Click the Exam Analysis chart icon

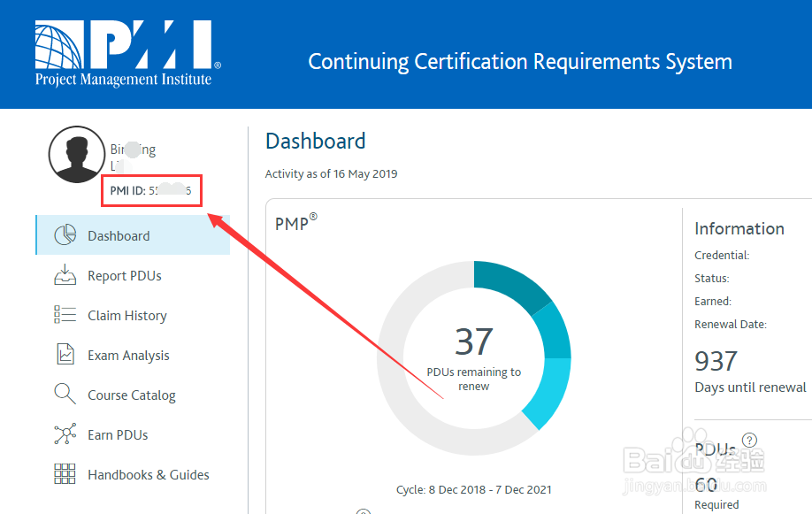click(65, 355)
